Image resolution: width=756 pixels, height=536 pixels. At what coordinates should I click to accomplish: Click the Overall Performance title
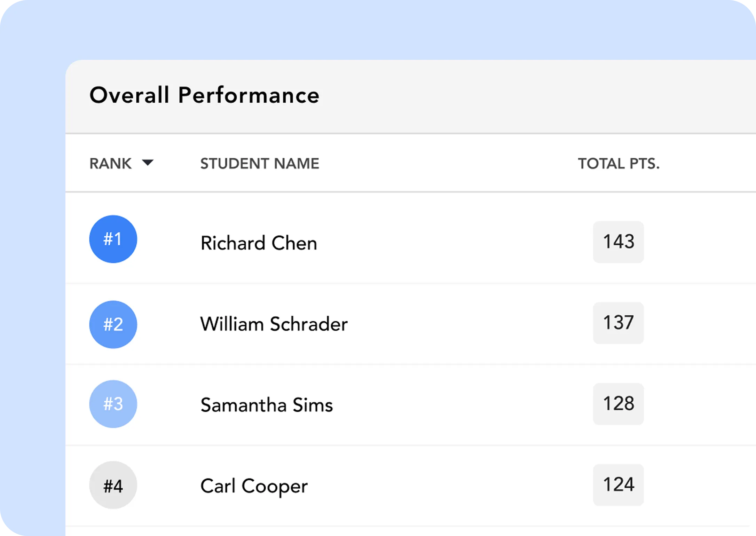point(205,95)
